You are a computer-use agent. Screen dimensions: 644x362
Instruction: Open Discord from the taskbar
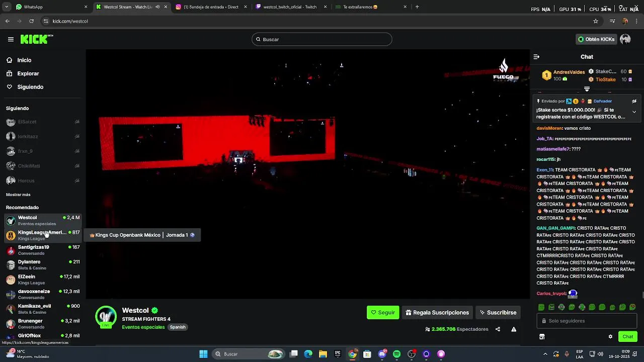tap(382, 354)
